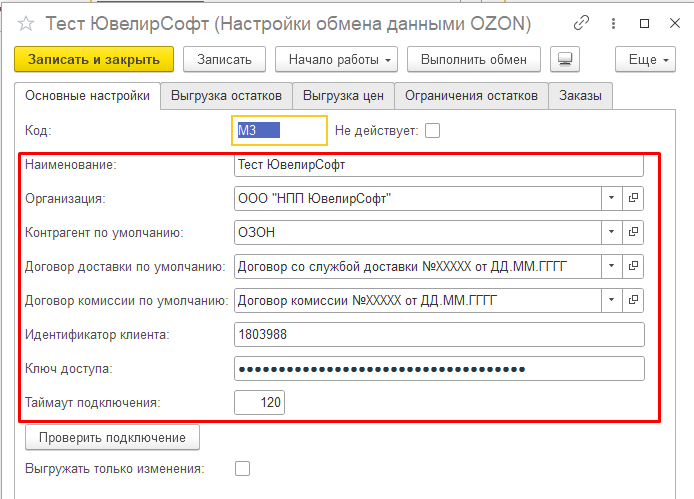
Task: Open Договор комиссии record icon
Action: pyautogui.click(x=633, y=300)
